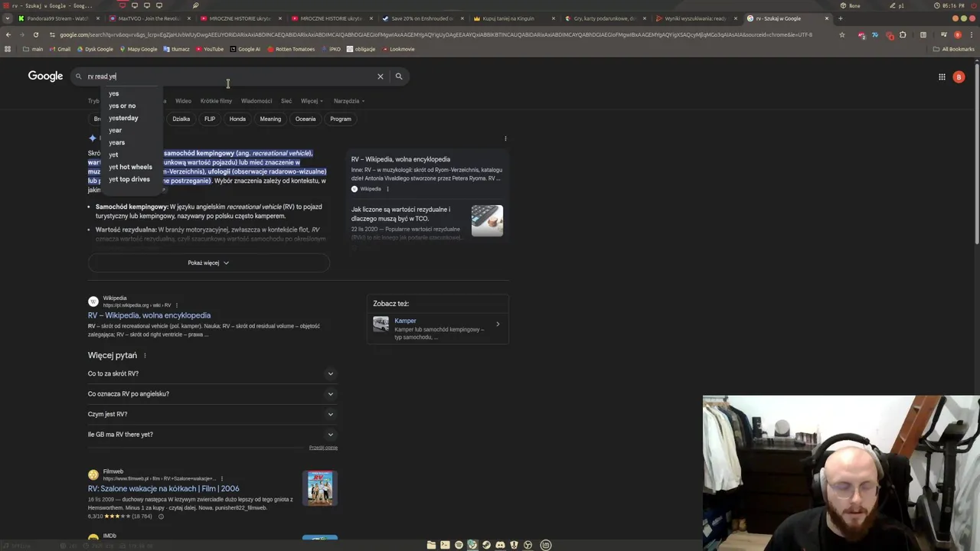Click the Google logo
This screenshot has width=980, height=551.
pos(45,76)
